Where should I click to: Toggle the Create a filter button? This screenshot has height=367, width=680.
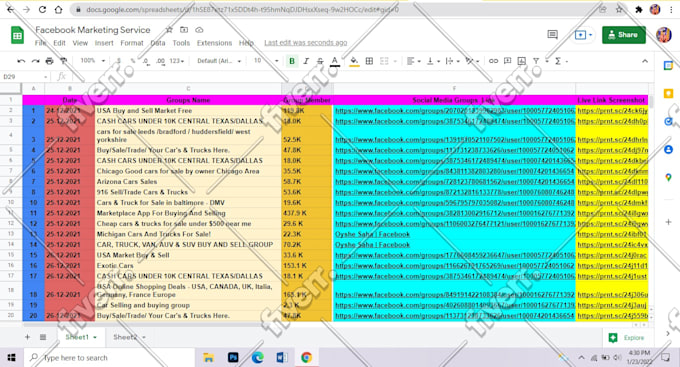(536, 61)
